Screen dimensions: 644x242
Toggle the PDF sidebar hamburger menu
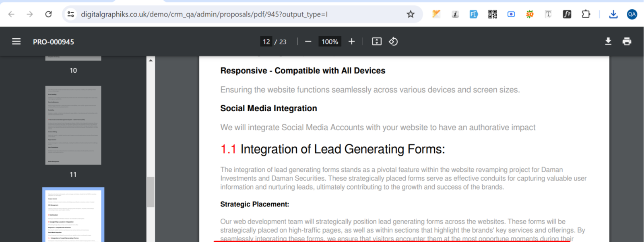click(x=16, y=42)
